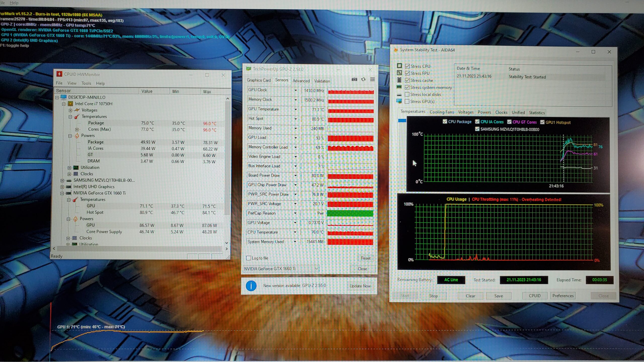Viewport: 644px width, 362px height.
Task: Click the GPU-Z screenshot camera icon
Action: 354,79
